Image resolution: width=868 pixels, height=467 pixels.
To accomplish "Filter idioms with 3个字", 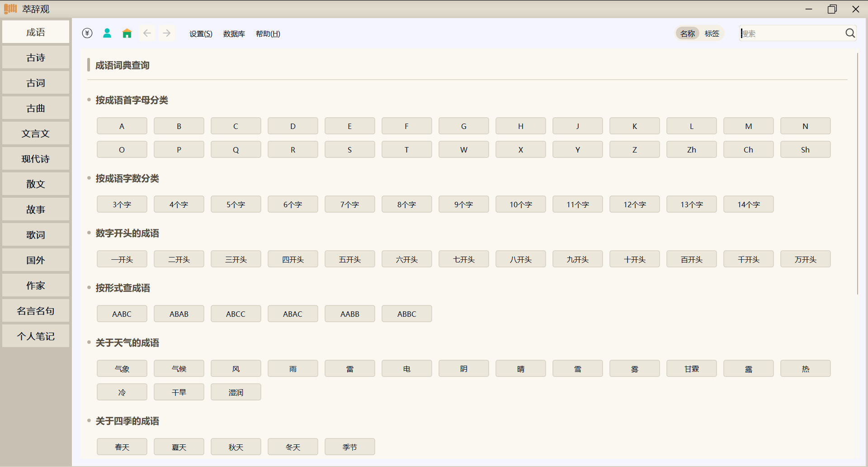I will 122,204.
